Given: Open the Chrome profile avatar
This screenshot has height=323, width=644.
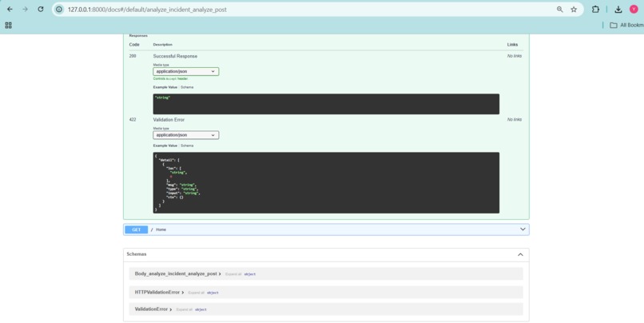Looking at the screenshot, I should pos(634,9).
